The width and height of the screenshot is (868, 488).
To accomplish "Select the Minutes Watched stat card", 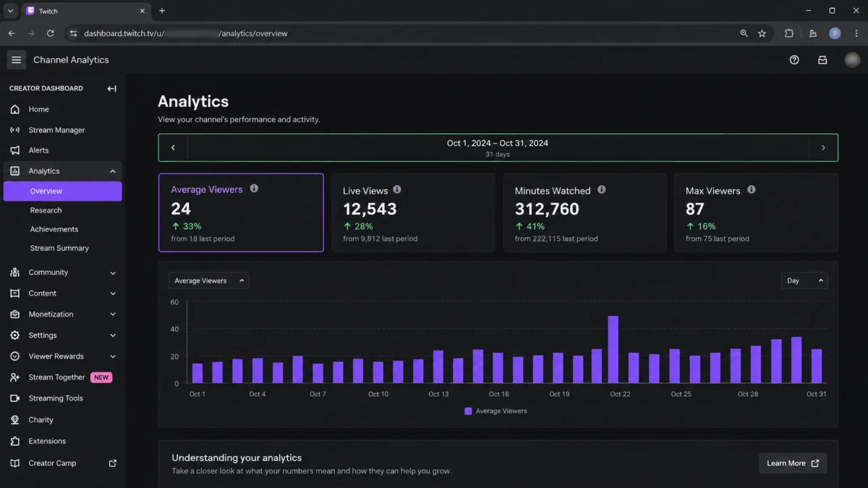I will pos(585,213).
